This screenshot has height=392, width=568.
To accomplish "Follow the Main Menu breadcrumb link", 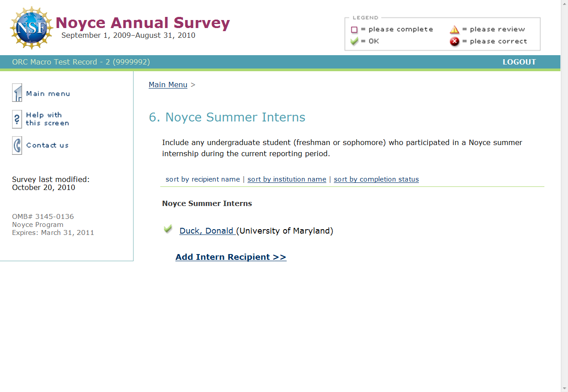I will (x=168, y=85).
